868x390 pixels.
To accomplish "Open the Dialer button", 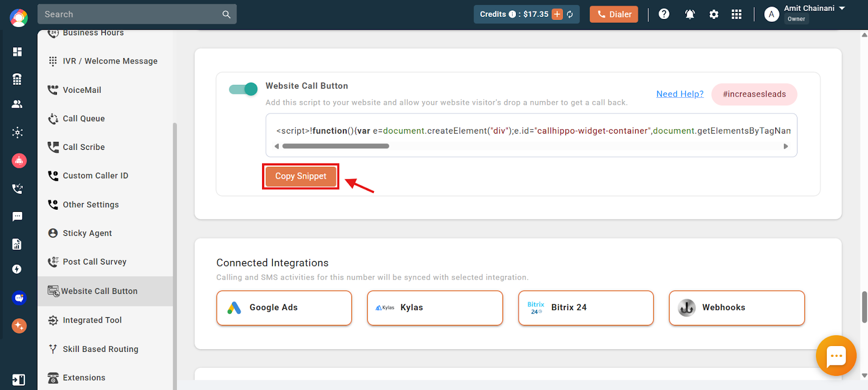I will 614,14.
